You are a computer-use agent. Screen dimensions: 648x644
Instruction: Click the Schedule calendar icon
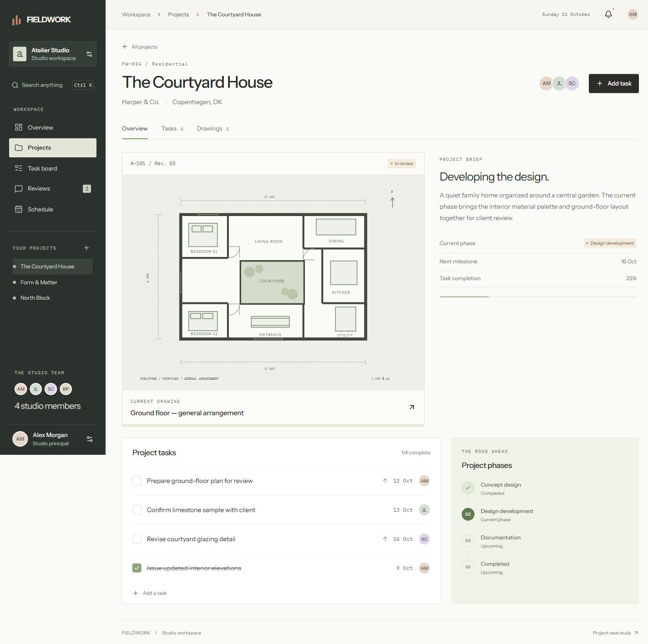point(19,209)
